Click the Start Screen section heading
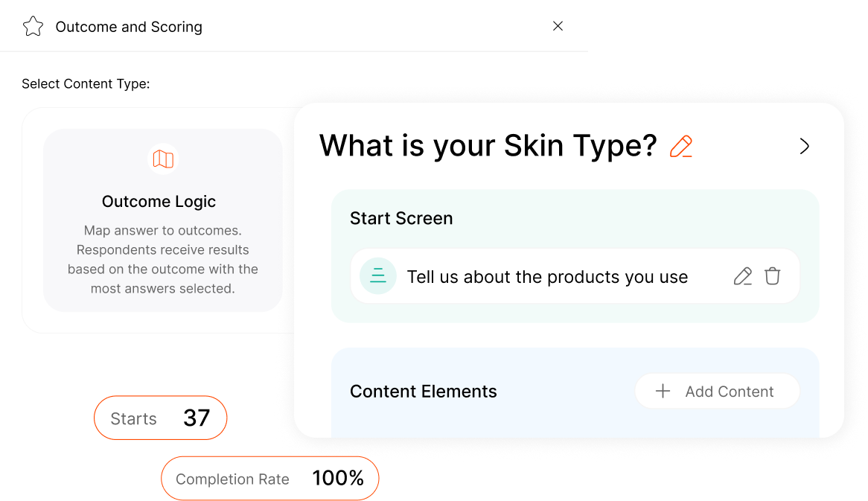This screenshot has height=501, width=868. click(x=401, y=218)
